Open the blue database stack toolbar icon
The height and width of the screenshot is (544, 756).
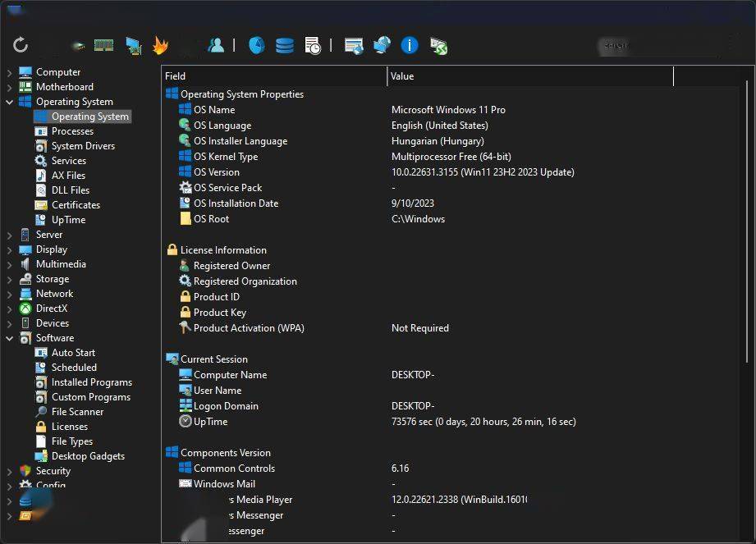pyautogui.click(x=285, y=45)
